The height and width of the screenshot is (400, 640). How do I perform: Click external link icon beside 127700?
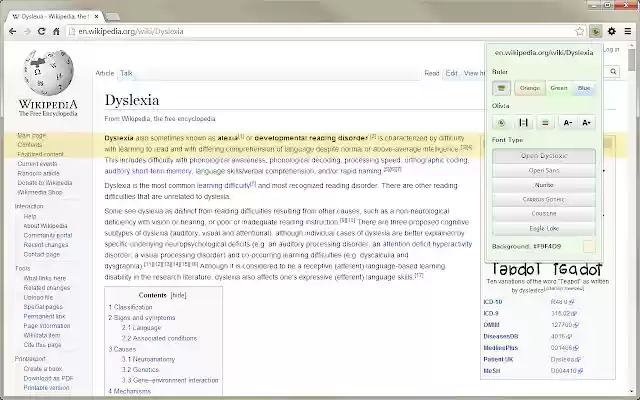tap(576, 325)
